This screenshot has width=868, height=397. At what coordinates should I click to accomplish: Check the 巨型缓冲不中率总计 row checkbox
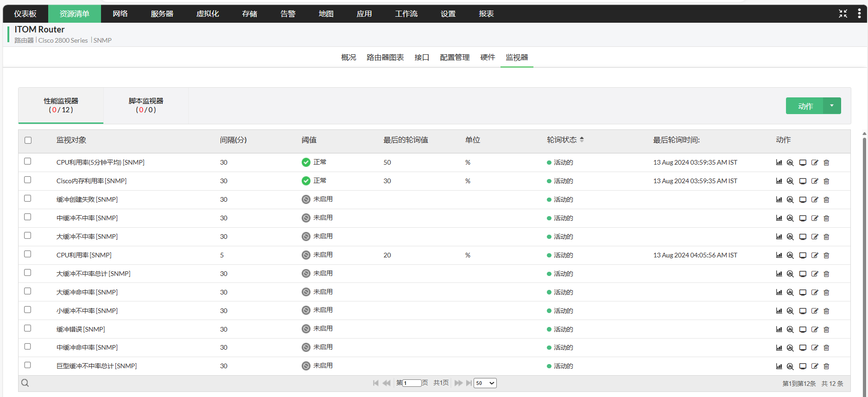coord(28,365)
